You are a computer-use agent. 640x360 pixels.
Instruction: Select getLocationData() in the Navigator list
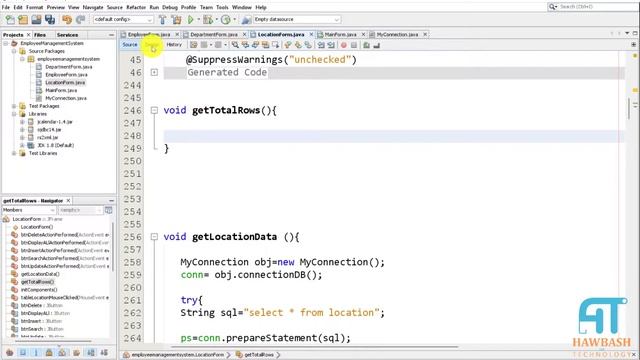(40, 274)
